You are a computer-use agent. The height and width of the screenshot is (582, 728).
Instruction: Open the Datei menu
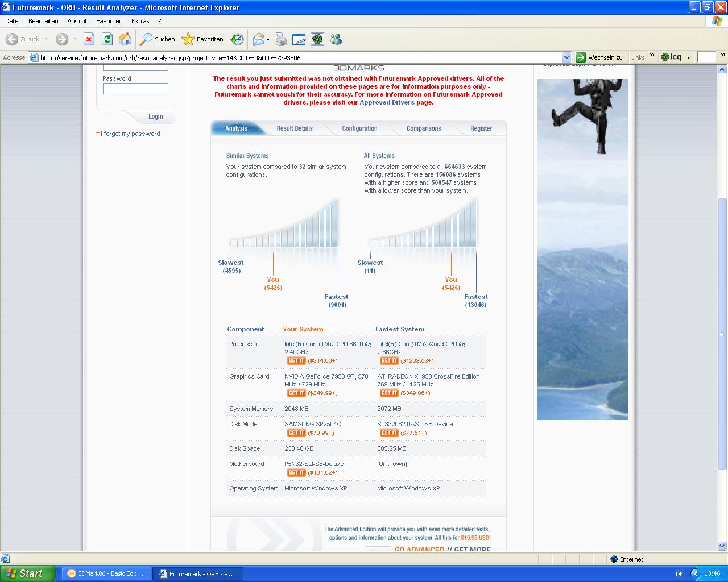pos(13,21)
